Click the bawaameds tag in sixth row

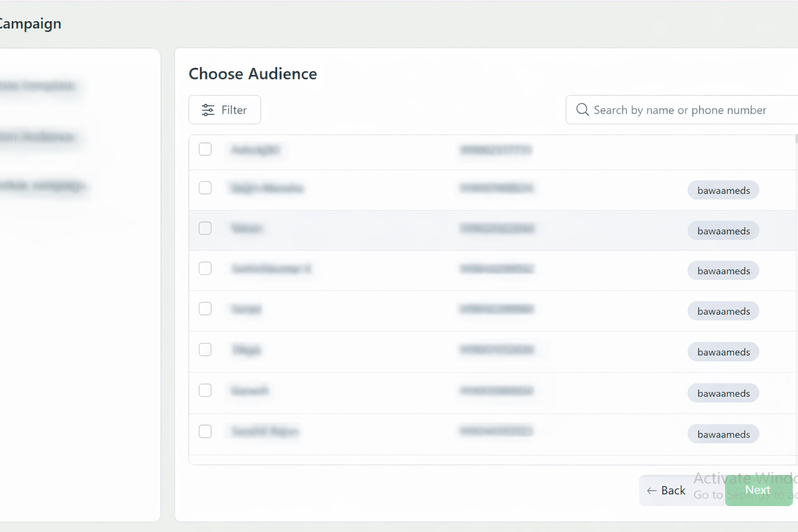pyautogui.click(x=723, y=352)
